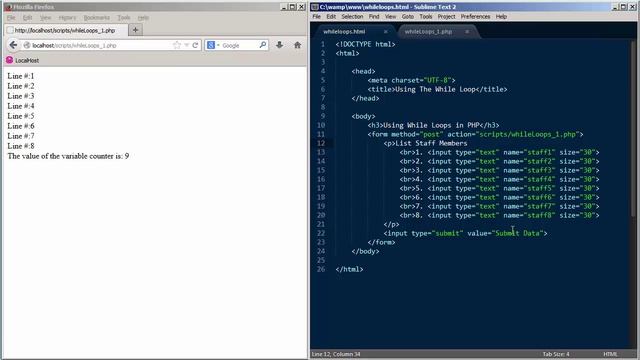This screenshot has width=640, height=360.
Task: Click the h3 Using While Loops line
Action: tap(433, 125)
